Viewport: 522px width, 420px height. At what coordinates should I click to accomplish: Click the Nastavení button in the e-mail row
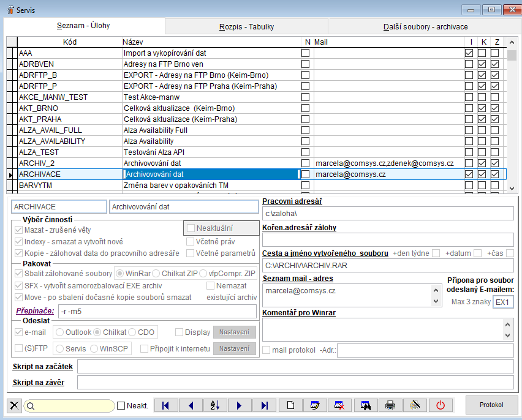tap(235, 332)
